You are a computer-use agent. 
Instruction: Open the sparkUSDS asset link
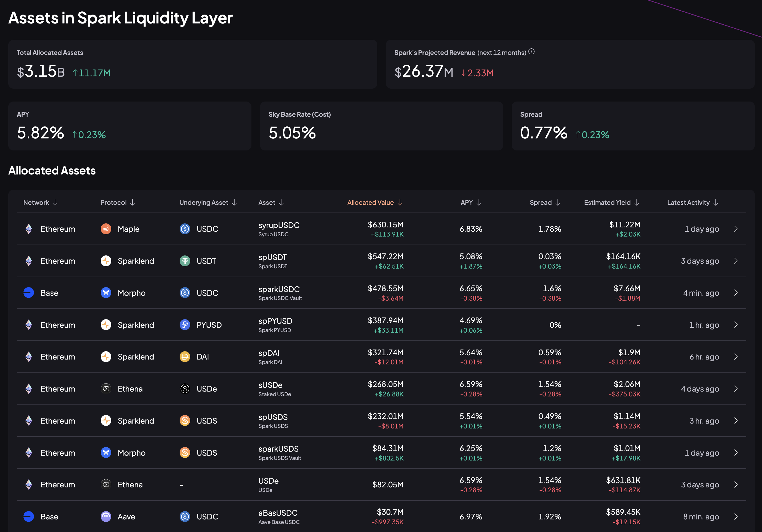click(278, 449)
